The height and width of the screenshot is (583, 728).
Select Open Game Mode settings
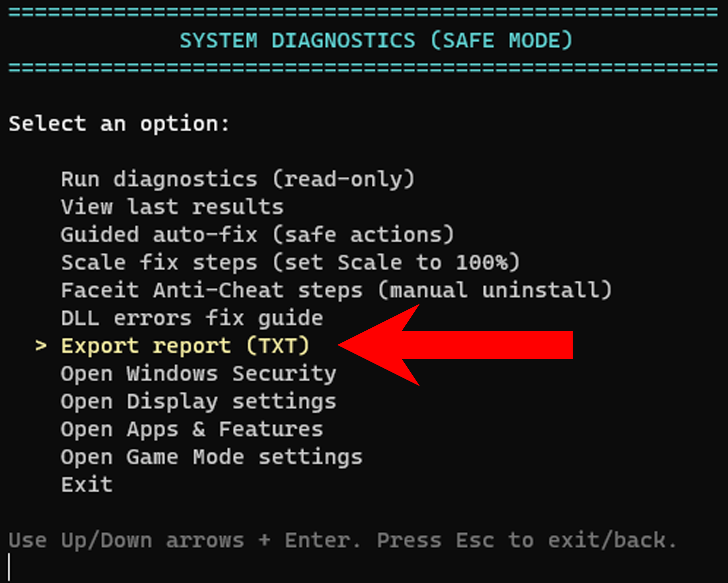(211, 457)
